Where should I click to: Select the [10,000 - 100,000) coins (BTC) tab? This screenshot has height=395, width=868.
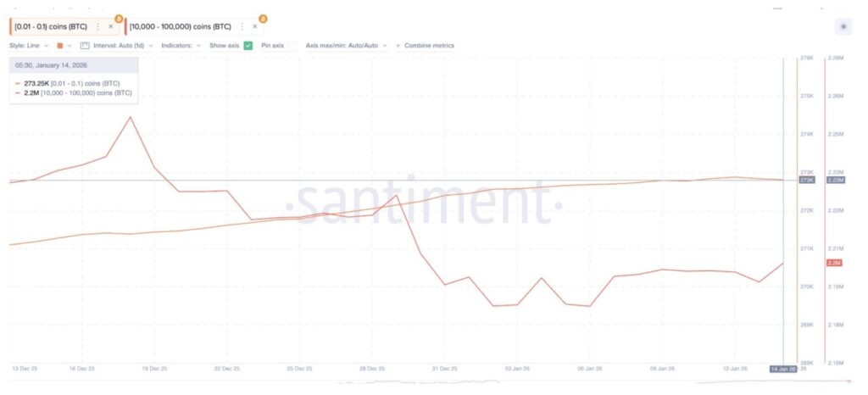click(x=183, y=26)
